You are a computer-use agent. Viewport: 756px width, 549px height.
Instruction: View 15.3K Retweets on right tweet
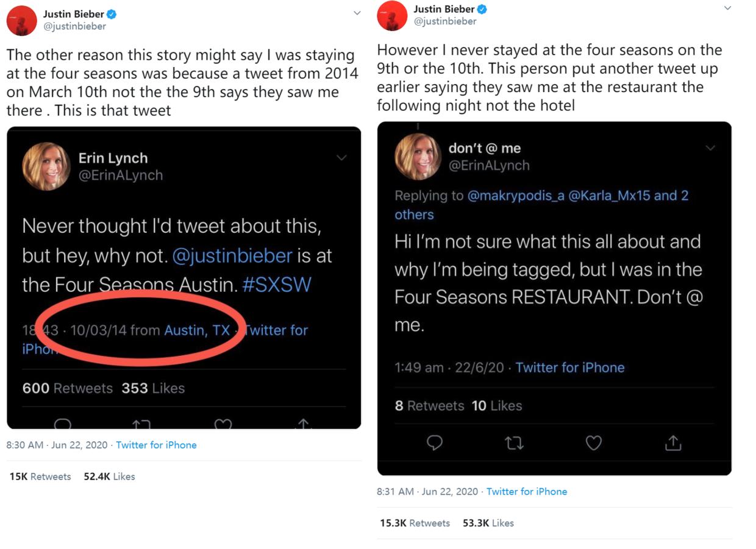coord(415,523)
